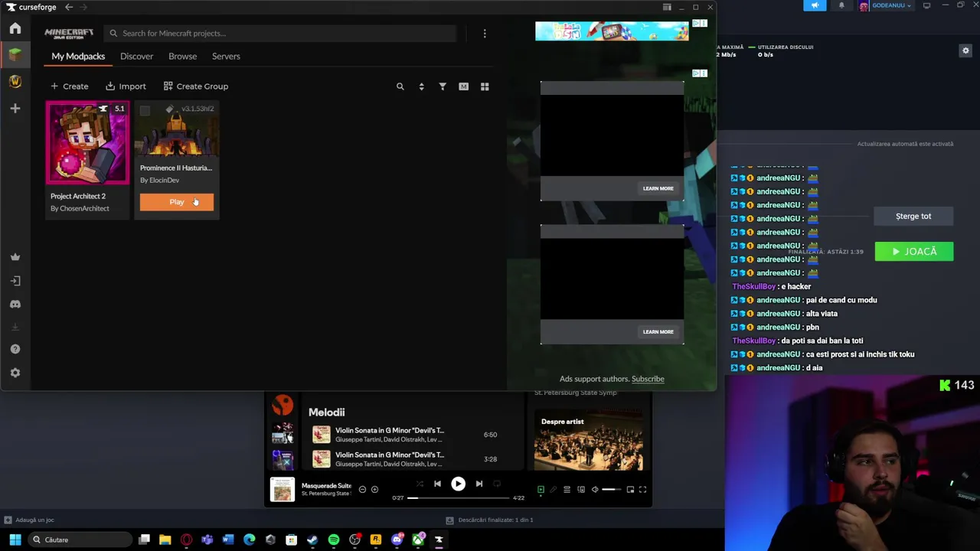The width and height of the screenshot is (980, 551).
Task: Open the Servers tab
Action: click(x=226, y=56)
